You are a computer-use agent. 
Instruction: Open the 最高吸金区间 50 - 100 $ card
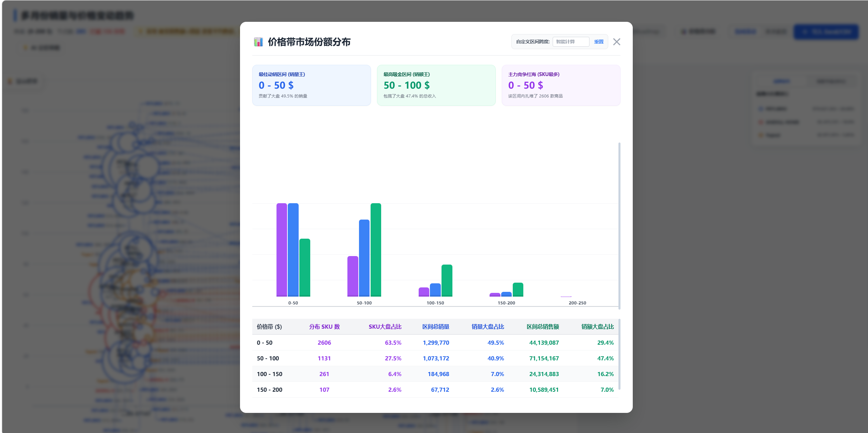pyautogui.click(x=436, y=85)
